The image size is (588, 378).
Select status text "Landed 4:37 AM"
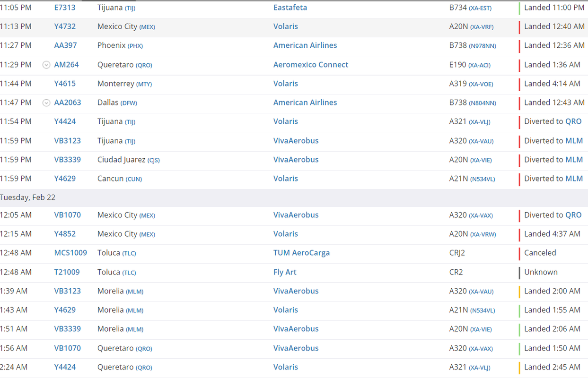(x=552, y=234)
